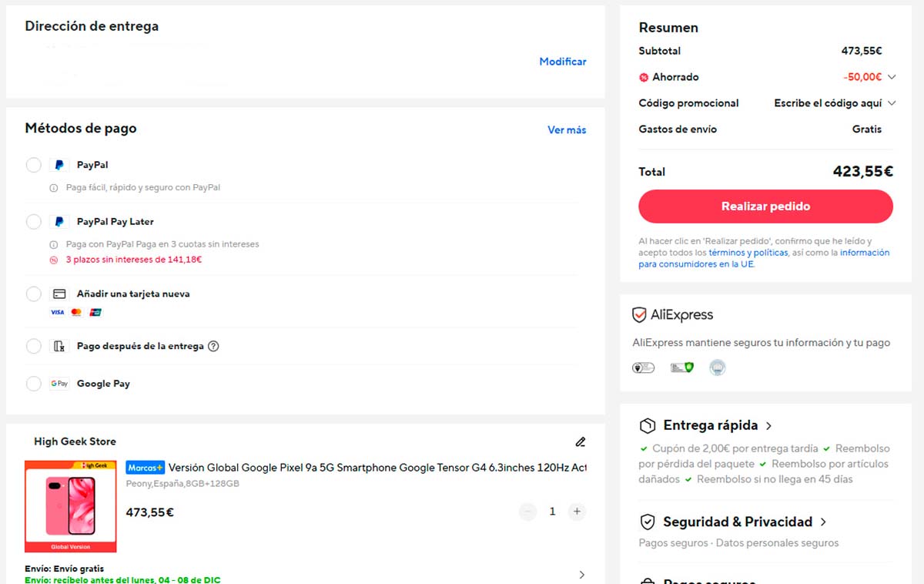
Task: Select the PayPal payment radio button
Action: 34,165
